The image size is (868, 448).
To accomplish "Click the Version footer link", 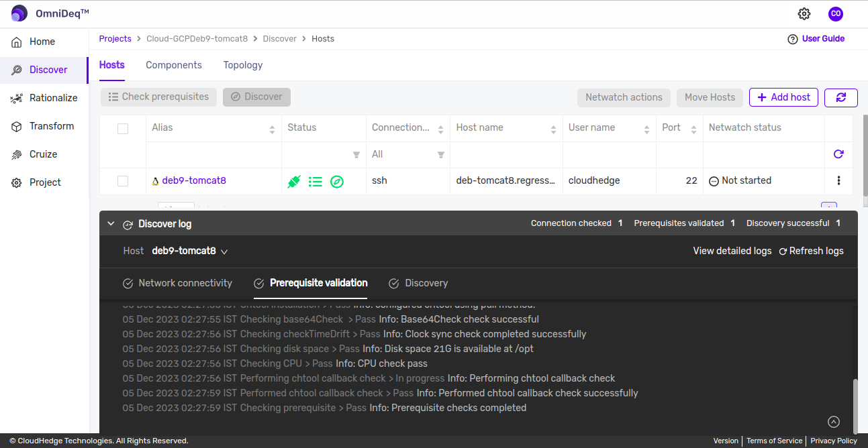I will 726,441.
